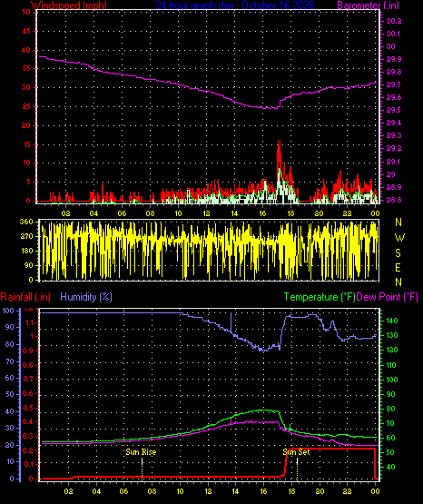Image resolution: width=423 pixels, height=504 pixels.
Task: Click the 100 value on temperature axis
Action: 392,380
